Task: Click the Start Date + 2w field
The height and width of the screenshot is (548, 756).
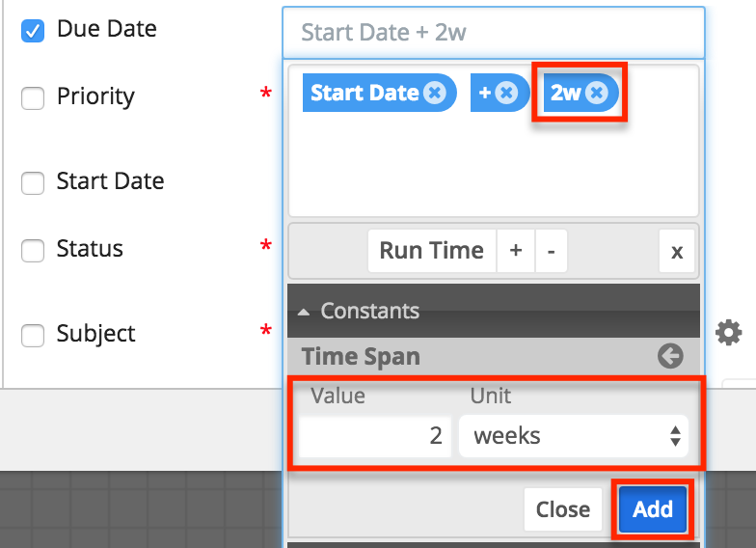Action: (x=493, y=32)
